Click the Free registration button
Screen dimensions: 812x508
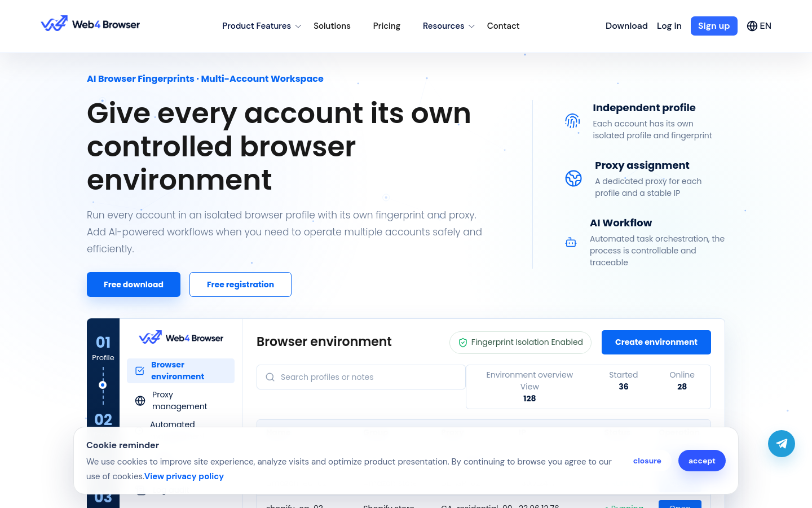coord(240,284)
